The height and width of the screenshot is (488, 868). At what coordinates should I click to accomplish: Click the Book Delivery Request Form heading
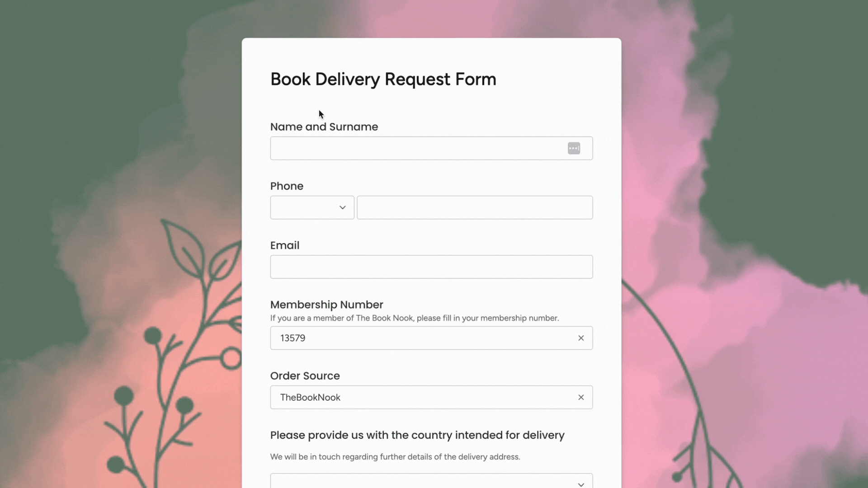coord(383,79)
